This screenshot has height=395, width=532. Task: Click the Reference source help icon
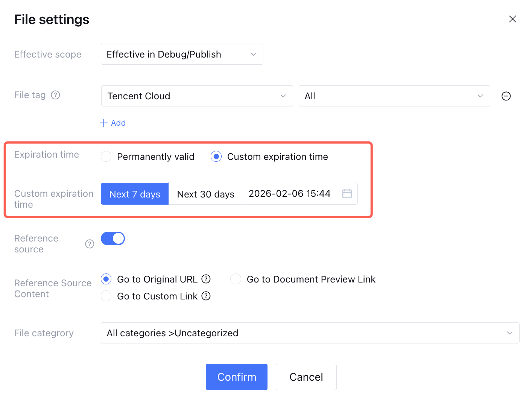(90, 244)
